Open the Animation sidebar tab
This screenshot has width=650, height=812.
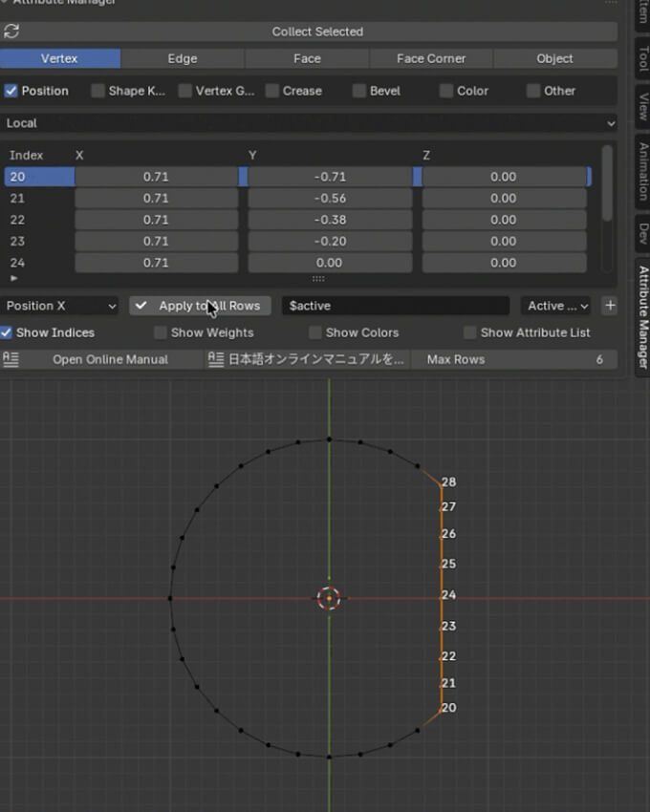coord(642,172)
